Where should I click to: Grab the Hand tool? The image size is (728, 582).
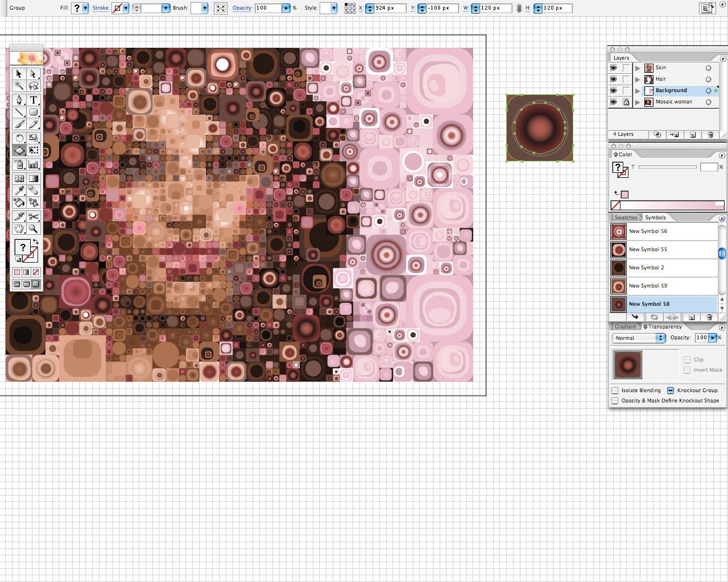pos(19,228)
